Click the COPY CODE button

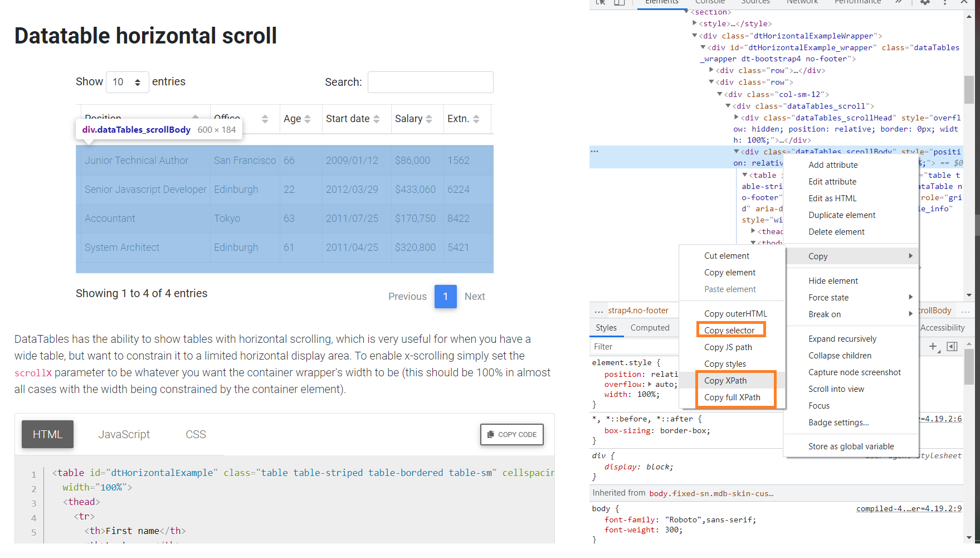click(x=512, y=434)
